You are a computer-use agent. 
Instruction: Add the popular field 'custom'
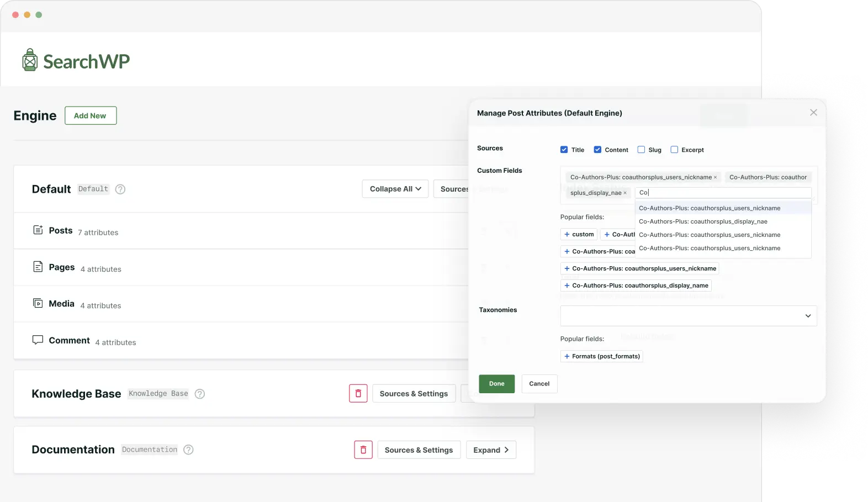click(x=579, y=234)
